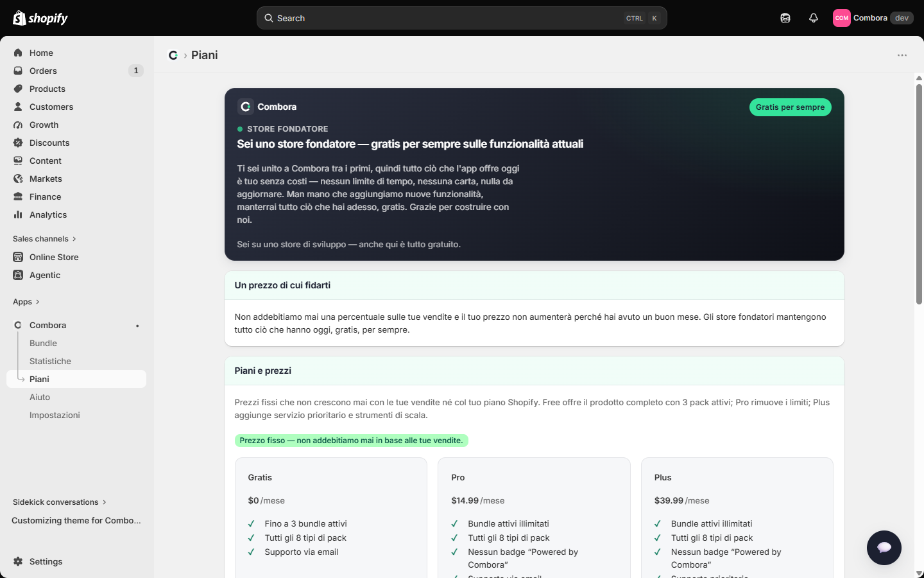Click the Combora dev store switcher

tap(873, 18)
